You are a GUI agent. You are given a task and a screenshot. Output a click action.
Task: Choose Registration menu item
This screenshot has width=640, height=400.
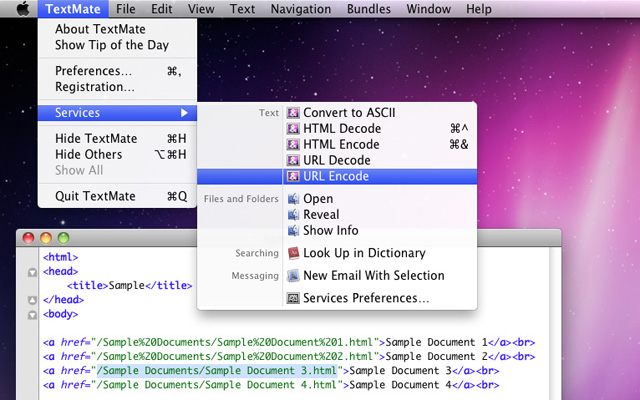(118, 87)
